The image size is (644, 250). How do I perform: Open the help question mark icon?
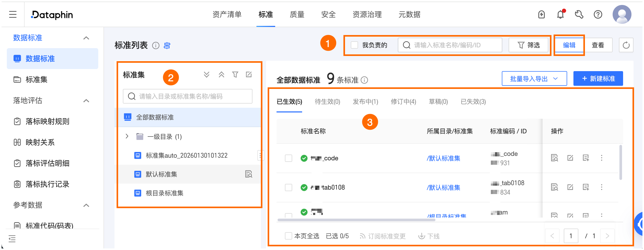(x=598, y=15)
